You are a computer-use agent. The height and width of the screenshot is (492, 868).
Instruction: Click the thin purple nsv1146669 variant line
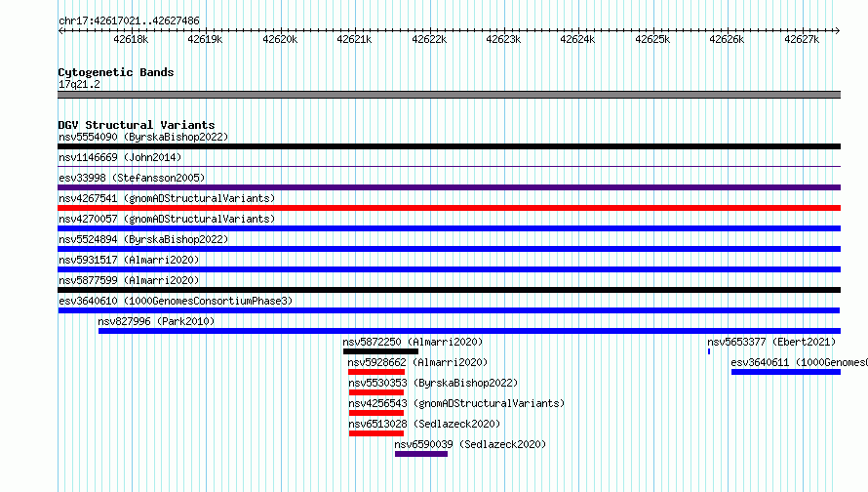point(449,166)
